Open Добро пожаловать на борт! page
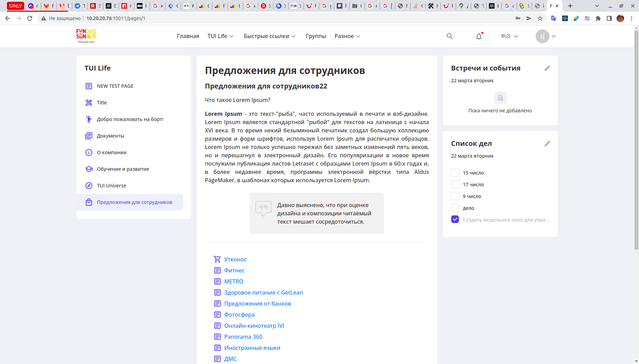 tap(130, 119)
